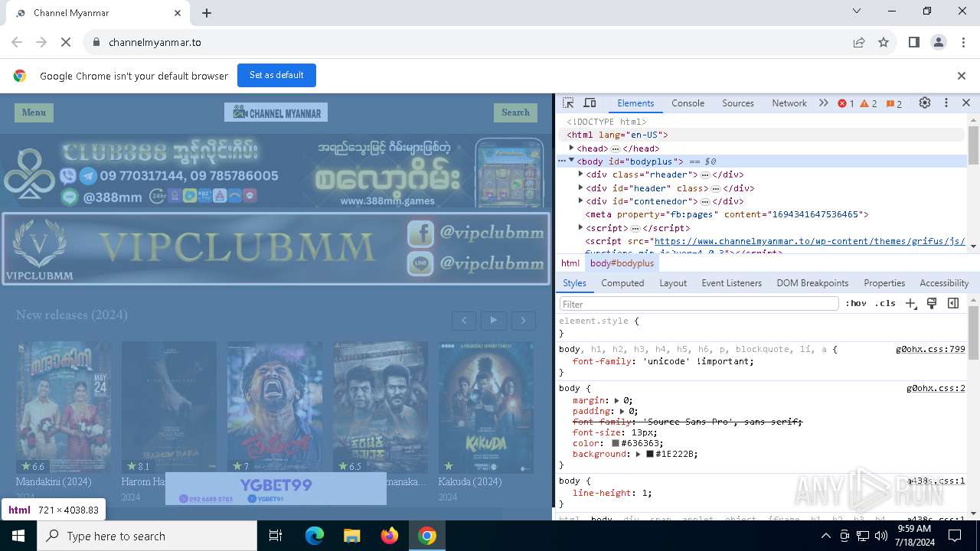Image resolution: width=980 pixels, height=551 pixels.
Task: Open Chrome three-dot menu
Action: 963,42
